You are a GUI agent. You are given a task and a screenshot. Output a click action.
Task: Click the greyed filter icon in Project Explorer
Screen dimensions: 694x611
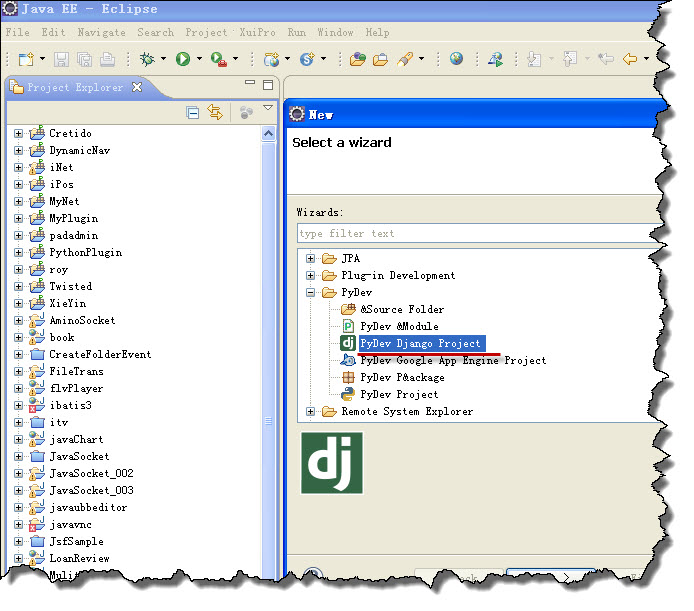[x=247, y=113]
